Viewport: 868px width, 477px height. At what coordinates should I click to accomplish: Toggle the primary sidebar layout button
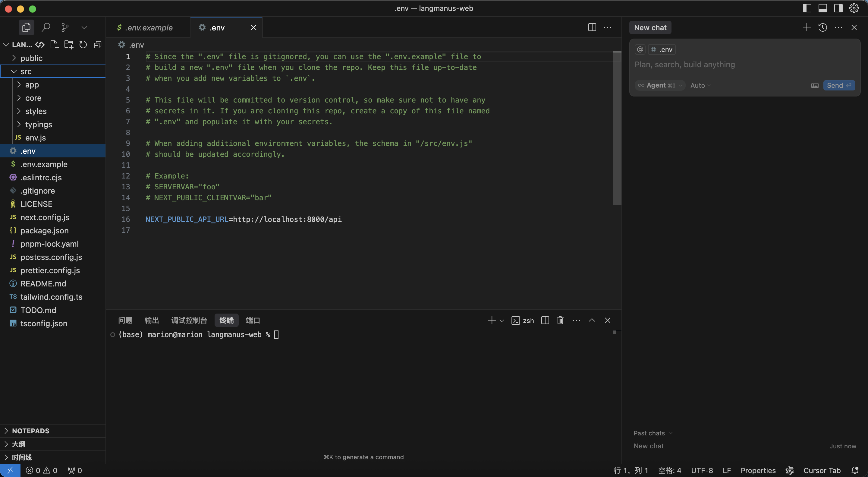click(x=807, y=8)
